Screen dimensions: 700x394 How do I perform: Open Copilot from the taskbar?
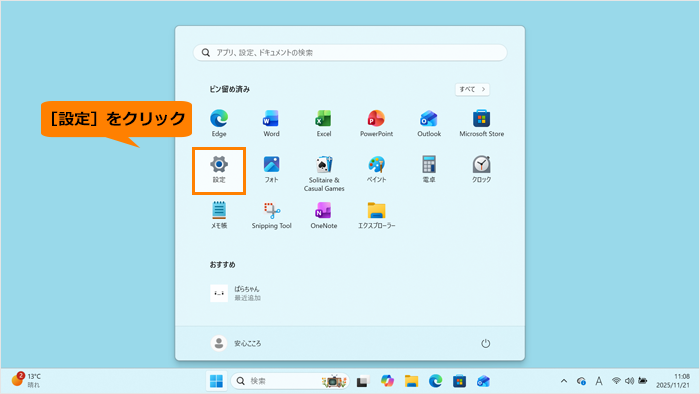[x=387, y=381]
